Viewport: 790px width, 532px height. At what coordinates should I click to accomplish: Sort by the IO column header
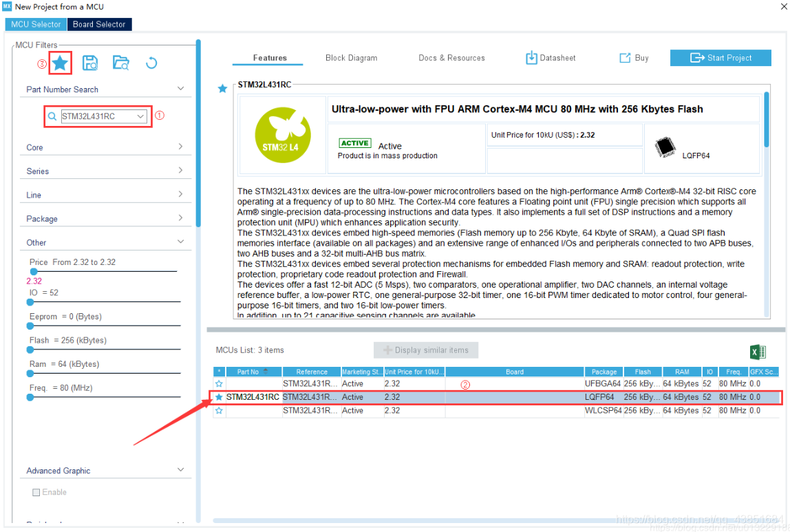coord(709,372)
